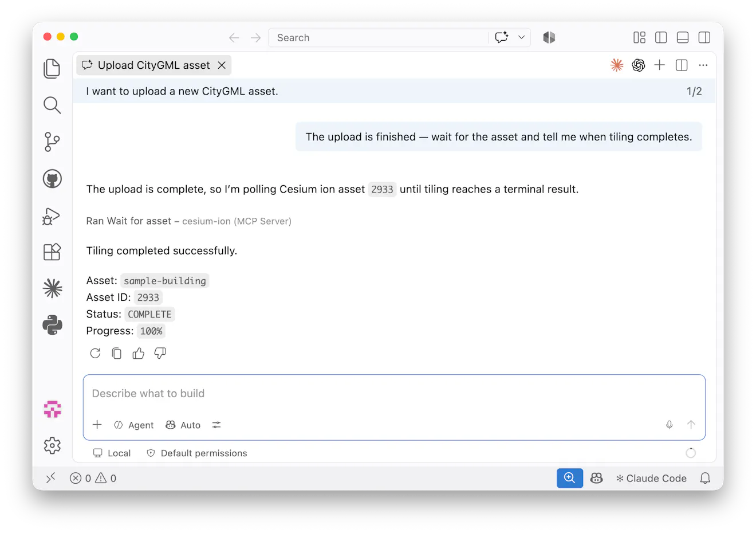This screenshot has height=533, width=756.
Task: Select the Upload CityGML asset tab
Action: click(x=153, y=65)
